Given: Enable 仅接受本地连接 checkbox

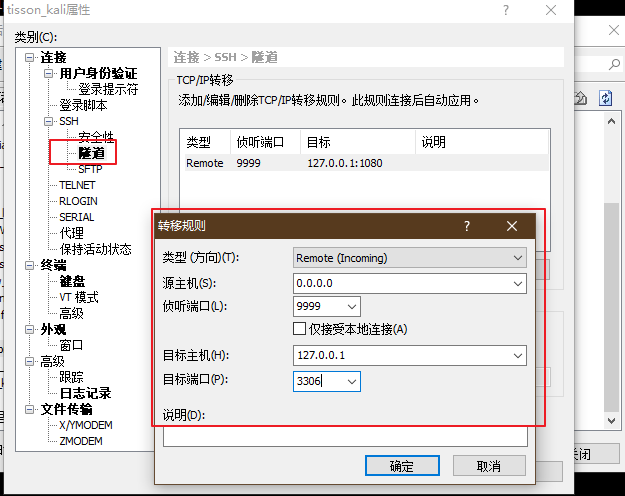Looking at the screenshot, I should [300, 329].
